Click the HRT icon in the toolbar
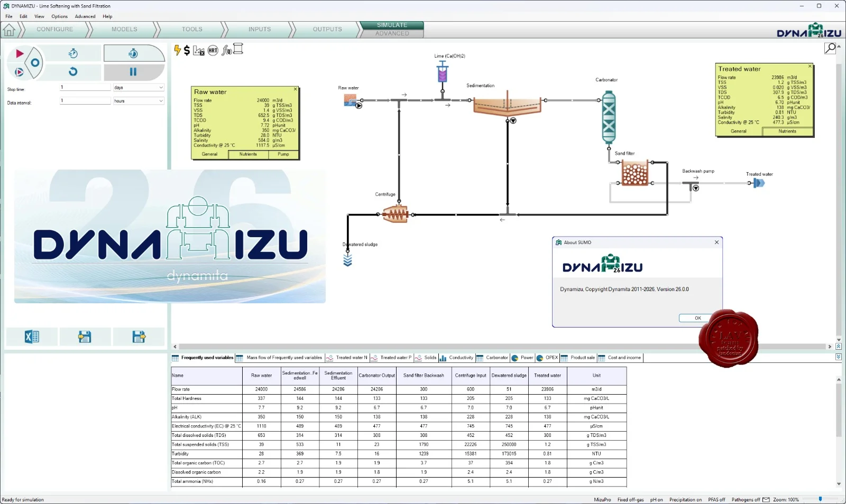This screenshot has width=846, height=504. coord(213,51)
